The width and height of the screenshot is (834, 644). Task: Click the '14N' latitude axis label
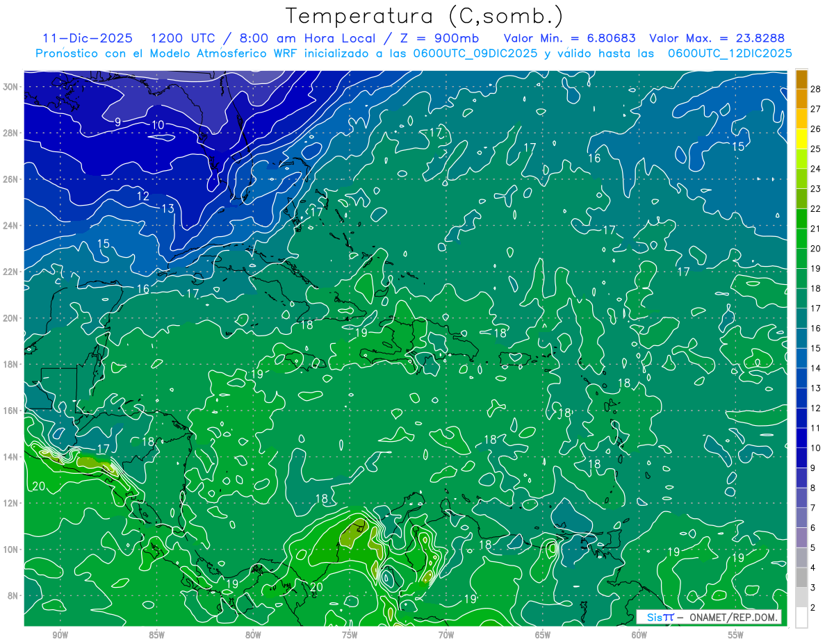tap(10, 457)
